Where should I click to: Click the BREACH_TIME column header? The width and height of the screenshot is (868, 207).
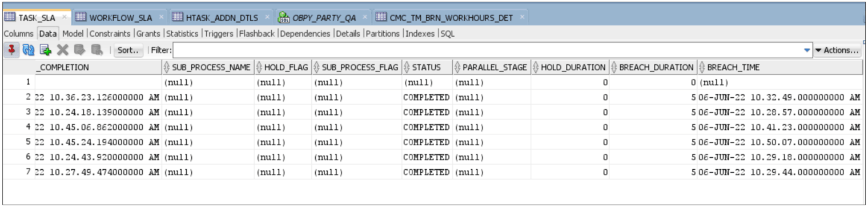click(x=780, y=67)
